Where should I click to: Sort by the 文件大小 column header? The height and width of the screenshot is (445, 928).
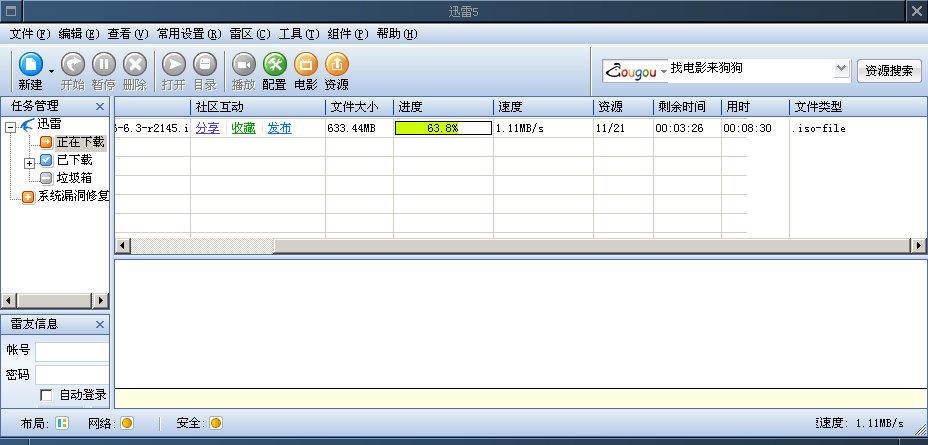[359, 107]
